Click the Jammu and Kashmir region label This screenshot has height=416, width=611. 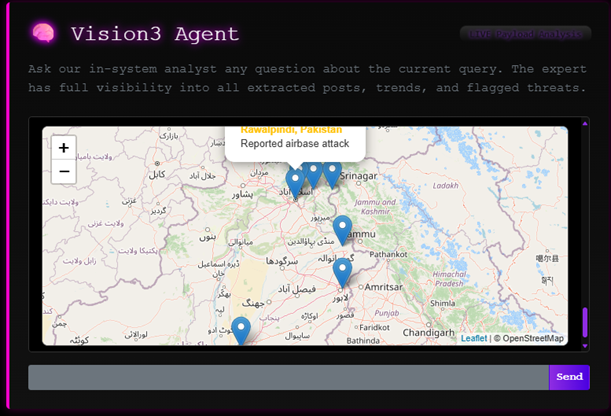pos(375,206)
